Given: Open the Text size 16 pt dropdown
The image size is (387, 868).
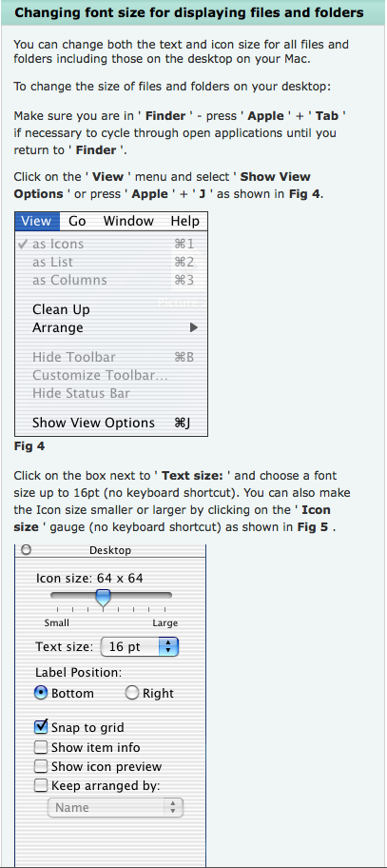Looking at the screenshot, I should (x=140, y=646).
